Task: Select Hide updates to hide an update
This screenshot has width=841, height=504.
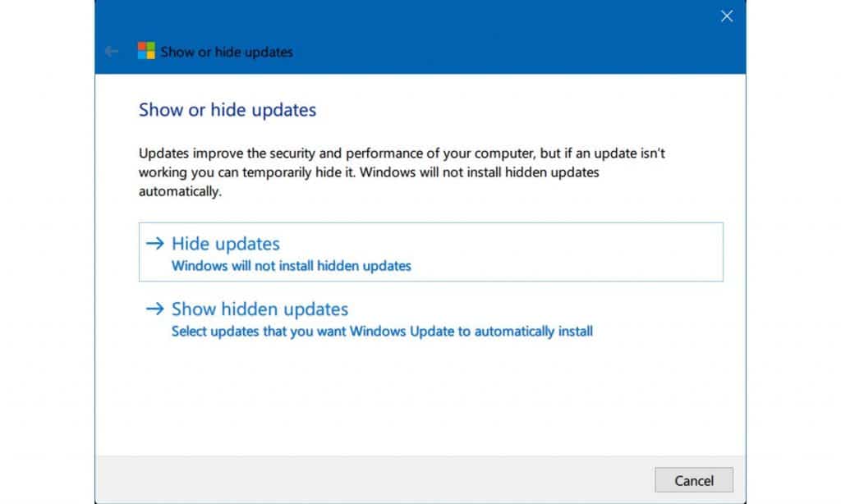Action: pyautogui.click(x=224, y=243)
